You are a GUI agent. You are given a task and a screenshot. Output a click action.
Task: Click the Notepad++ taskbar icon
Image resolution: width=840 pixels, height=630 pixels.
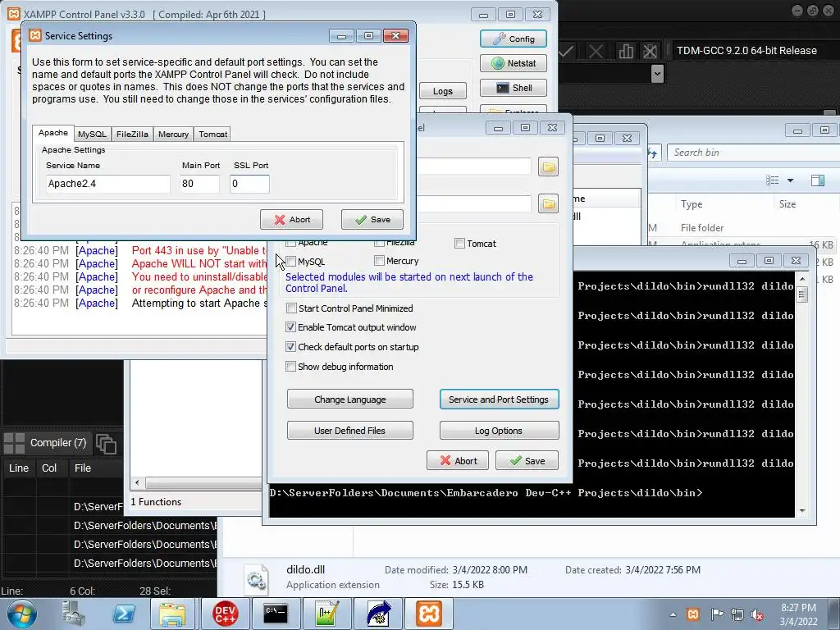(x=326, y=614)
